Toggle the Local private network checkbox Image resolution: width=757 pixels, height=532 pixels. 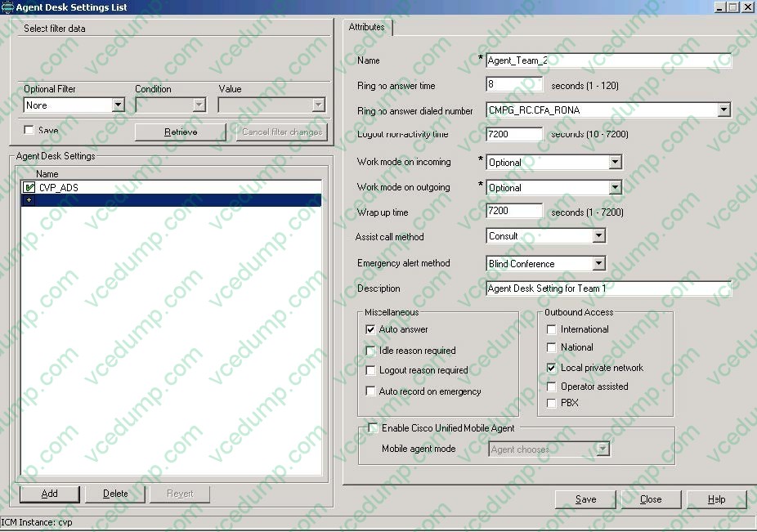point(552,369)
